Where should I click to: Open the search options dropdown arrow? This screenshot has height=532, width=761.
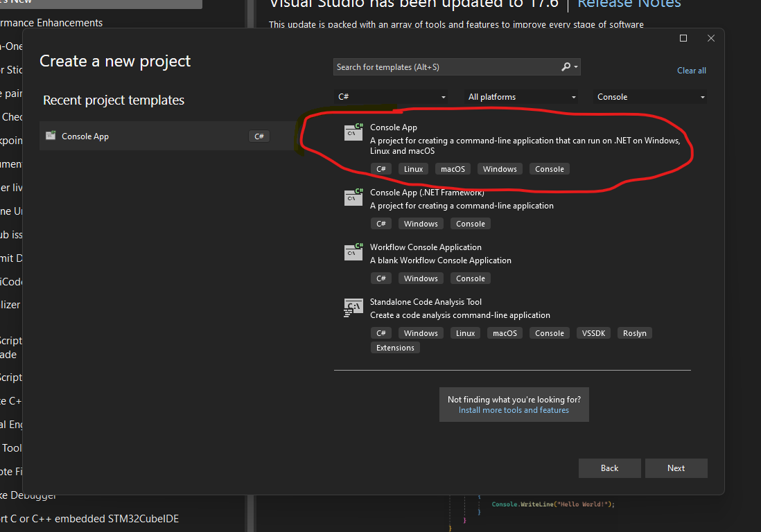576,67
